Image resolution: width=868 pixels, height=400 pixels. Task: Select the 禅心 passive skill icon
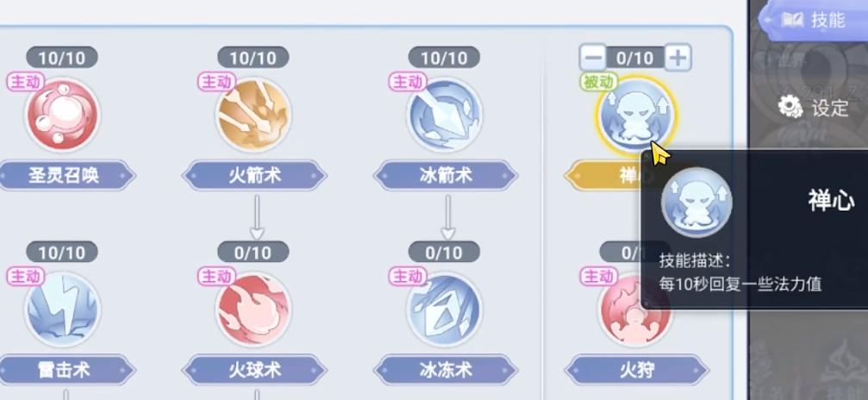[x=635, y=116]
